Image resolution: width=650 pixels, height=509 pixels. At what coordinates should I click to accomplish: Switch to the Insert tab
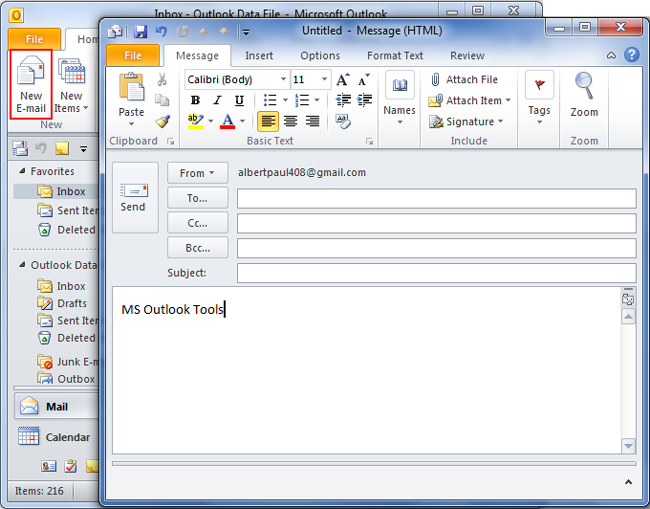click(259, 56)
